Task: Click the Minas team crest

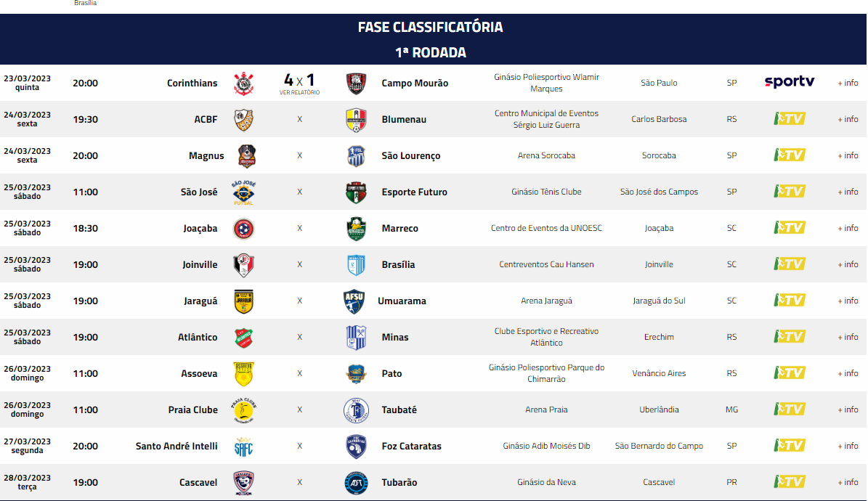Action: 356,338
